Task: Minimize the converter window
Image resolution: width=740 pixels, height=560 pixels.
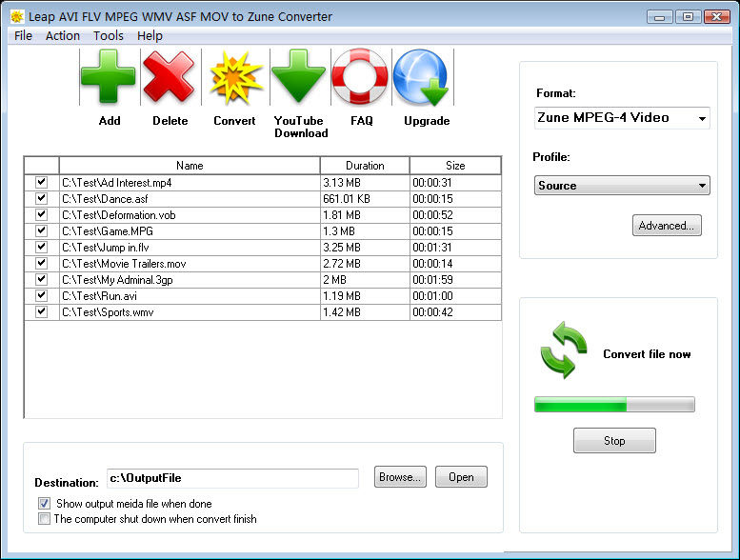Action: coord(660,17)
